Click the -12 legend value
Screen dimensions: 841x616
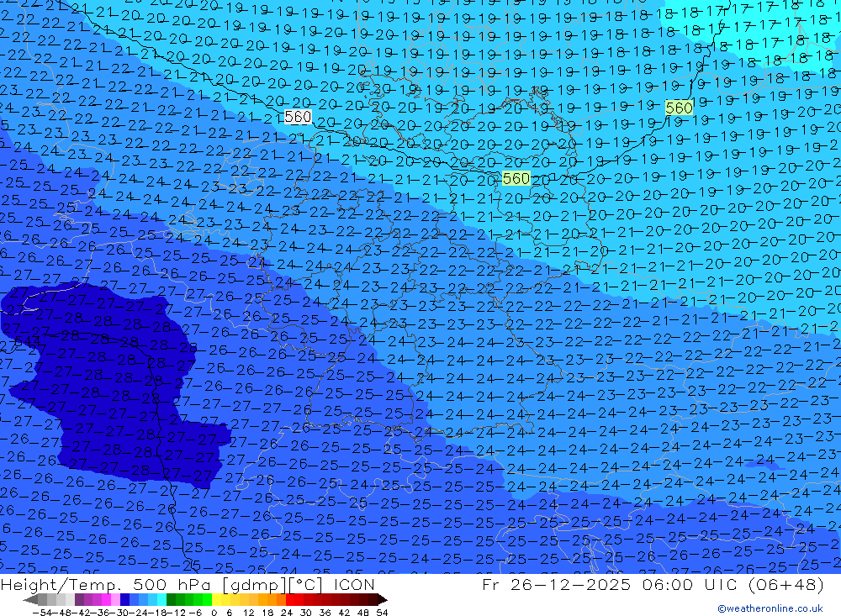pyautogui.click(x=176, y=613)
